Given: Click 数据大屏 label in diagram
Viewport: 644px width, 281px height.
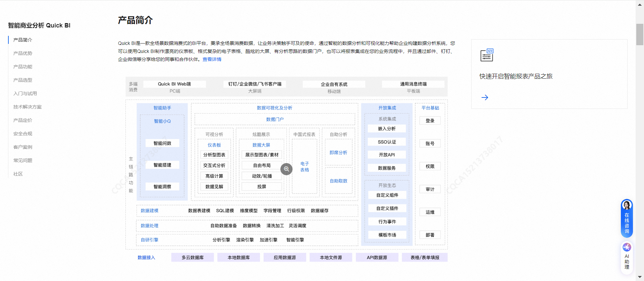Looking at the screenshot, I should click(261, 145).
